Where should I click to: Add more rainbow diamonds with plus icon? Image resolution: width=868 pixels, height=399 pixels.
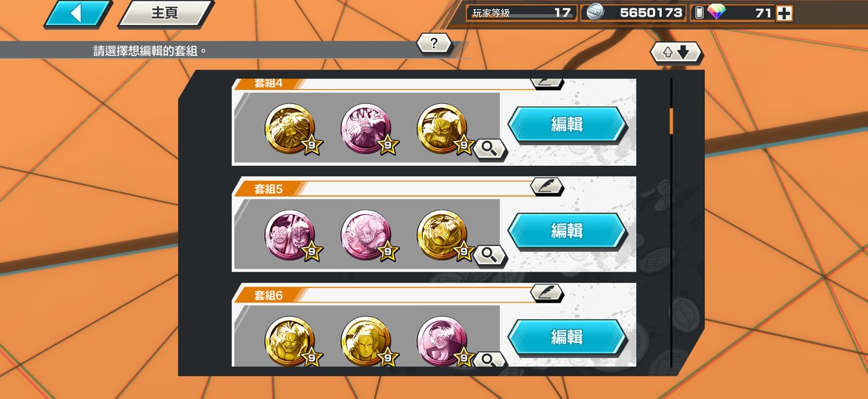pyautogui.click(x=784, y=14)
